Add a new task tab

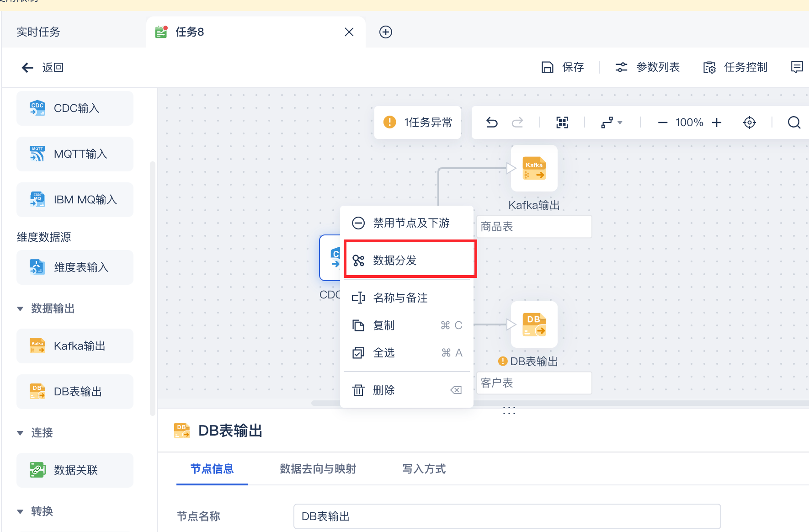tap(386, 32)
